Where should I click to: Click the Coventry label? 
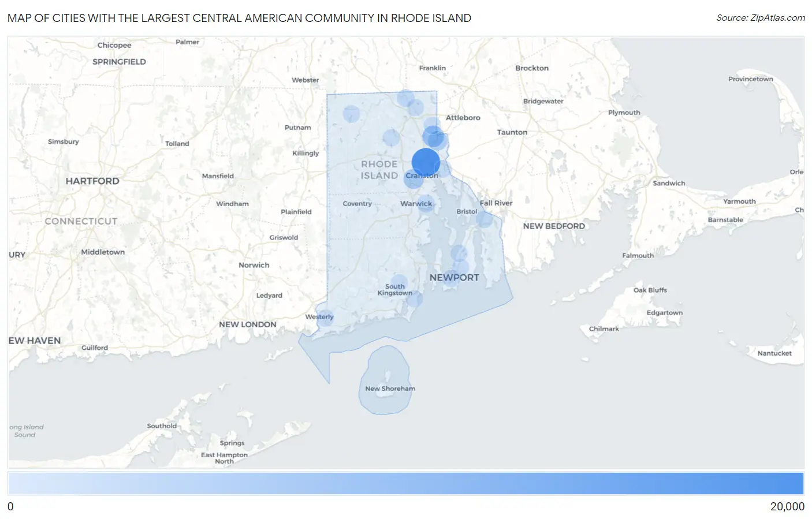click(357, 204)
